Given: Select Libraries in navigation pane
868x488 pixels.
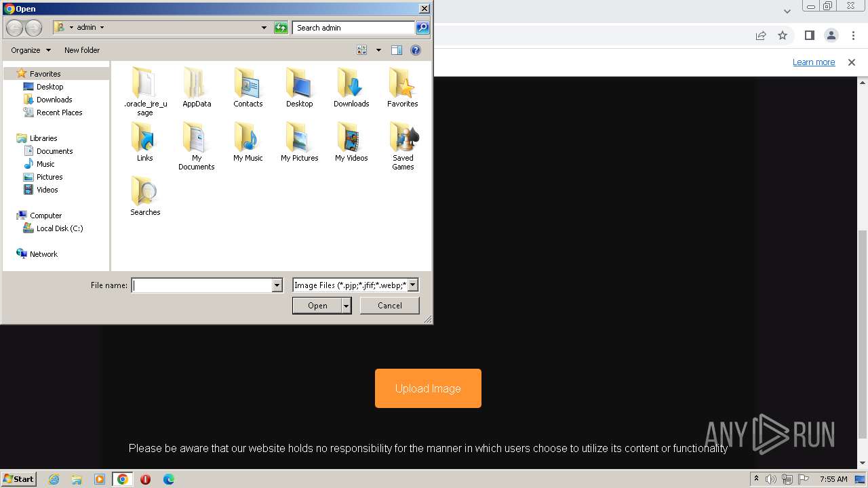Looking at the screenshot, I should [43, 138].
